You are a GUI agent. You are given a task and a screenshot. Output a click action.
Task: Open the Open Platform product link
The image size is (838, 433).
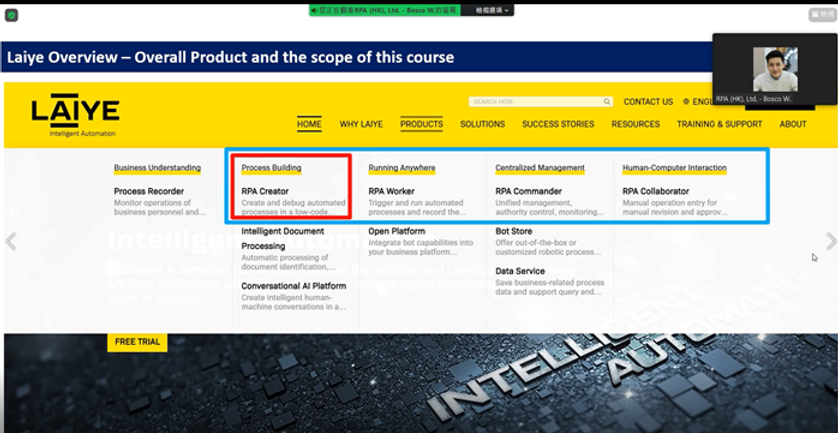click(x=397, y=231)
